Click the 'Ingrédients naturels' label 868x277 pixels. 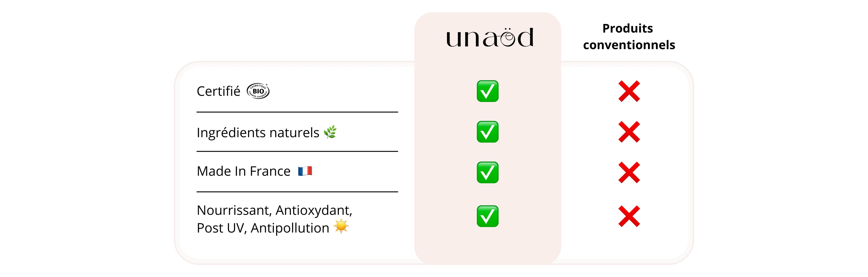pyautogui.click(x=258, y=133)
